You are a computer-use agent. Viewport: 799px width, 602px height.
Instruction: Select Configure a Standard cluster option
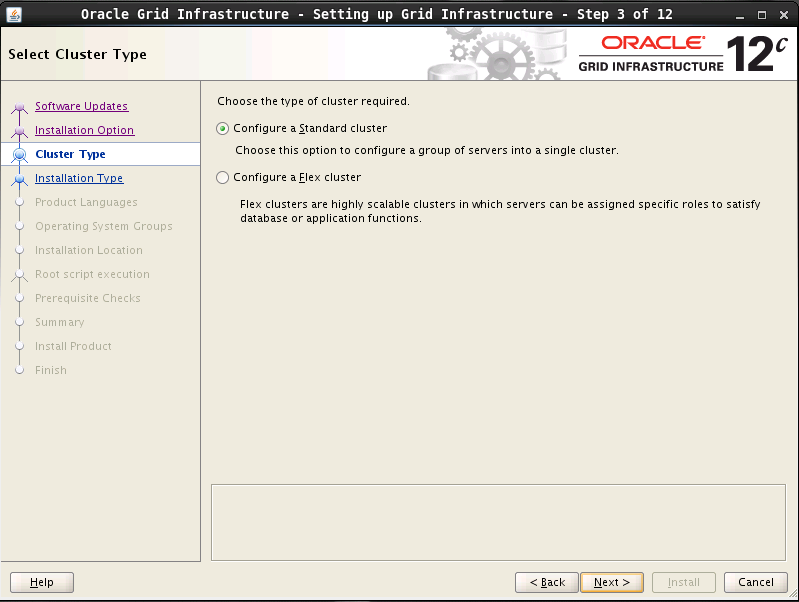223,129
